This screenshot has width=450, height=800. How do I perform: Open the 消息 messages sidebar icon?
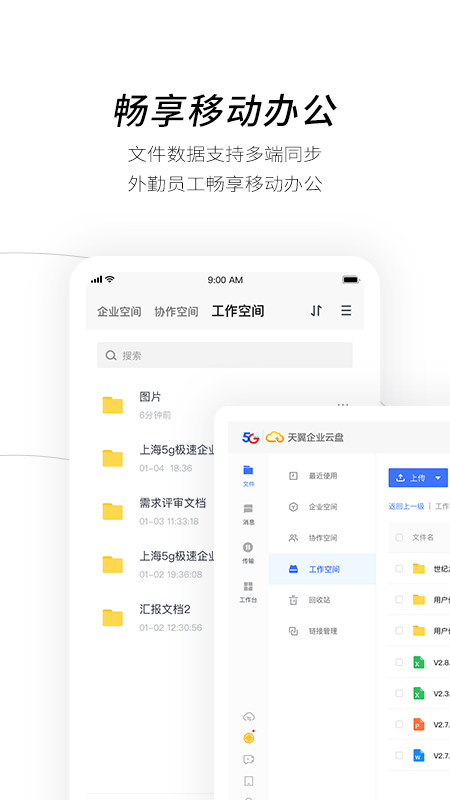248,514
